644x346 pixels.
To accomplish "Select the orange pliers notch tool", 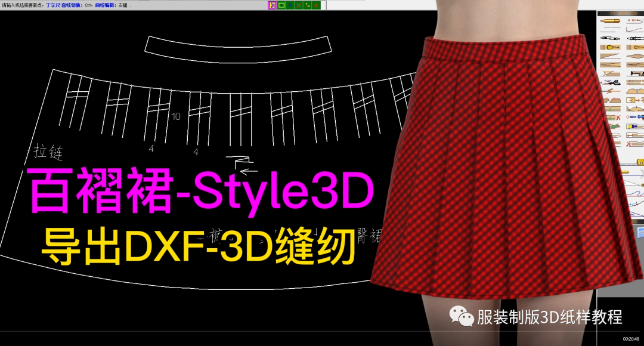I will coord(611,91).
